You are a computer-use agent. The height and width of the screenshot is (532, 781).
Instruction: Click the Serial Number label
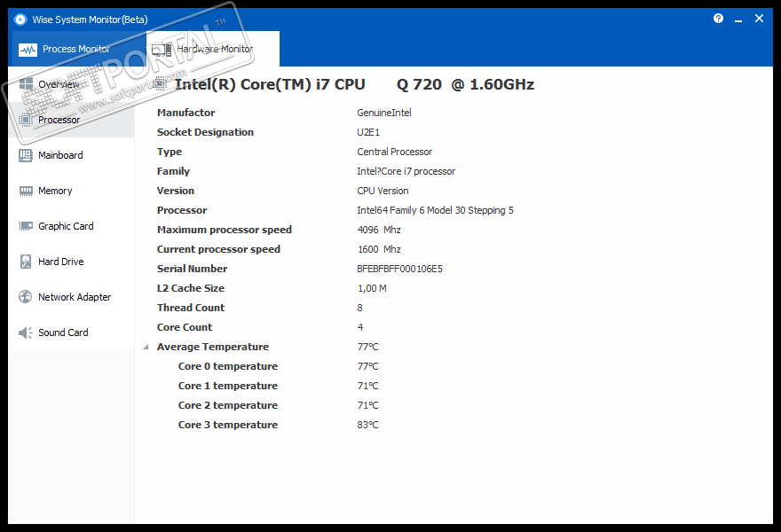point(192,269)
